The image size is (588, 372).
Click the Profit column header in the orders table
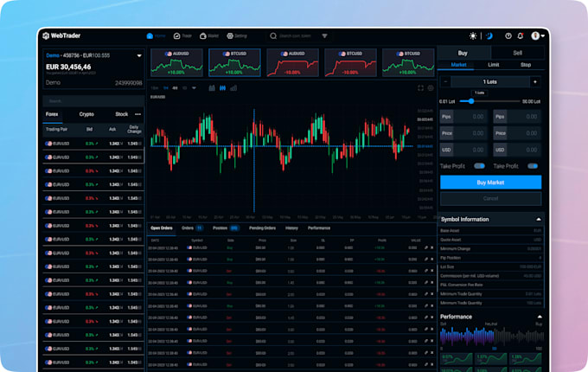tap(381, 241)
